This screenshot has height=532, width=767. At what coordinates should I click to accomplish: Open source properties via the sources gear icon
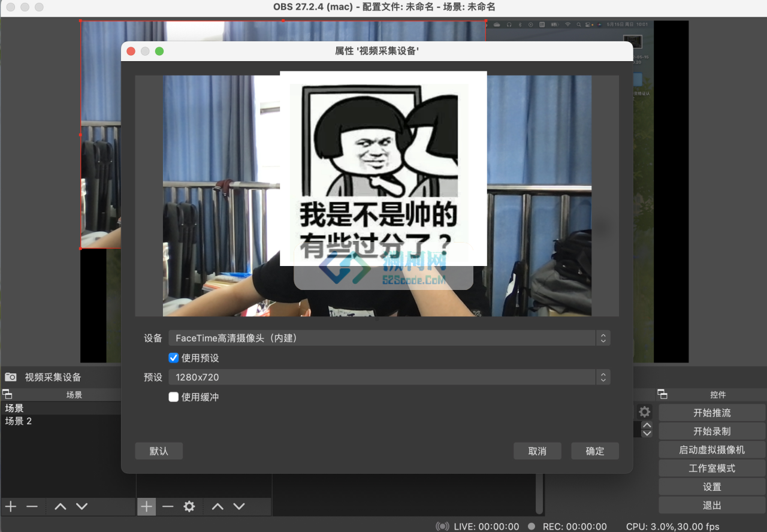(189, 506)
